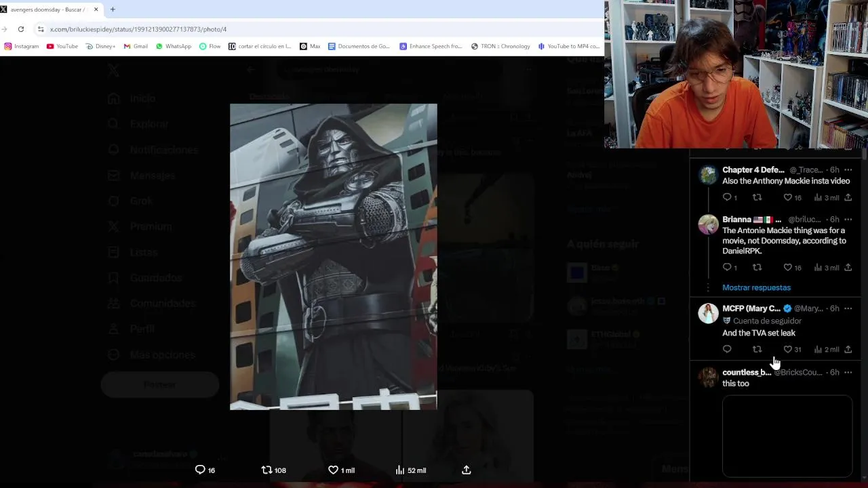The height and width of the screenshot is (488, 868).
Task: Open more options on Brianna's comment
Action: (848, 220)
